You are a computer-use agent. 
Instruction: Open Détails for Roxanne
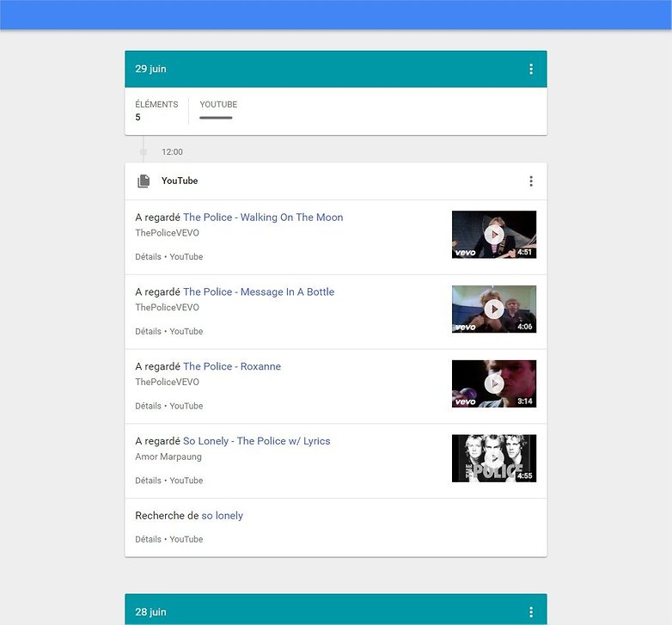148,406
